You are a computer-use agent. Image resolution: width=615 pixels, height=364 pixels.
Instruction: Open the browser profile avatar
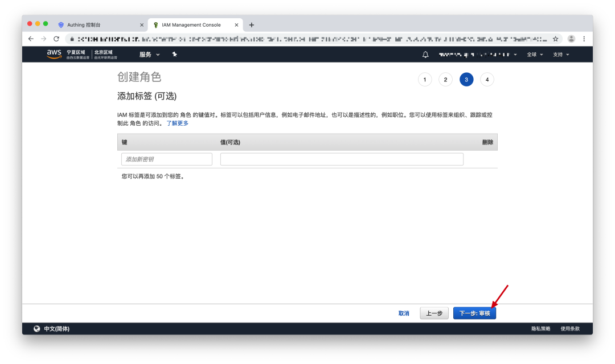[572, 39]
